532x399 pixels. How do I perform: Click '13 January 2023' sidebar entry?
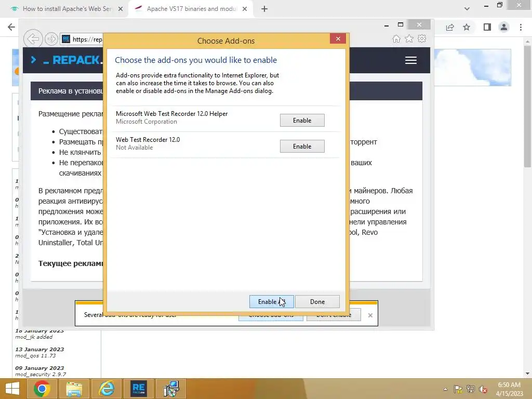pyautogui.click(x=39, y=349)
